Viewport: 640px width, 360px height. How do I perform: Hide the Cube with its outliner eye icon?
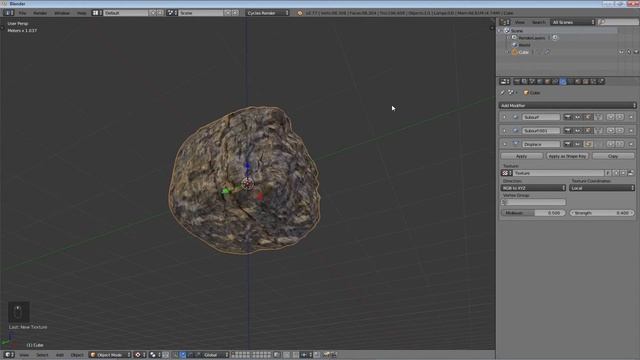(621, 52)
